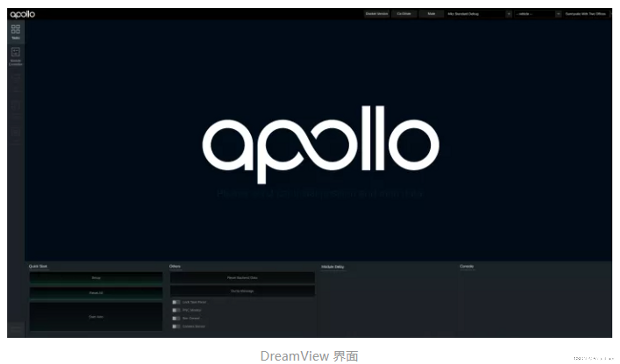
Task: Toggle the Lock Task Panel switch
Action: pos(176,302)
